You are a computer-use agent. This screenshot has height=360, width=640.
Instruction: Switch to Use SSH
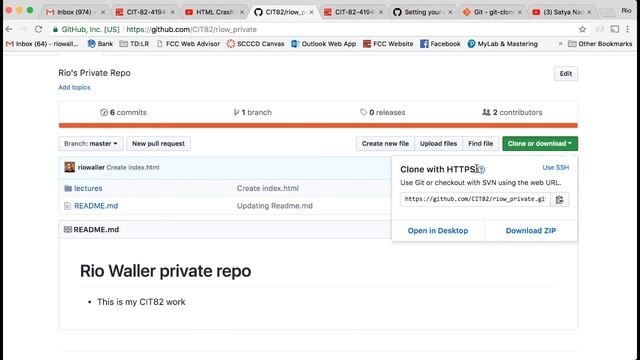tap(556, 167)
